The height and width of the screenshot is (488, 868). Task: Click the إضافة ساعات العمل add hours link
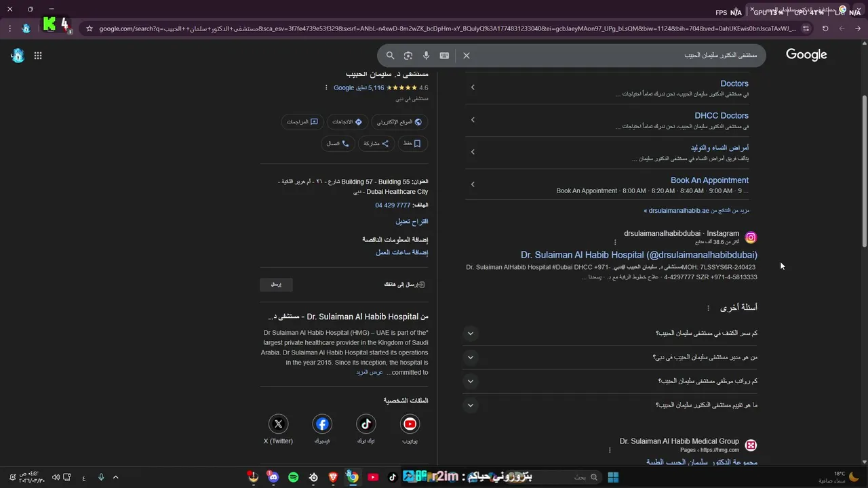click(x=402, y=253)
